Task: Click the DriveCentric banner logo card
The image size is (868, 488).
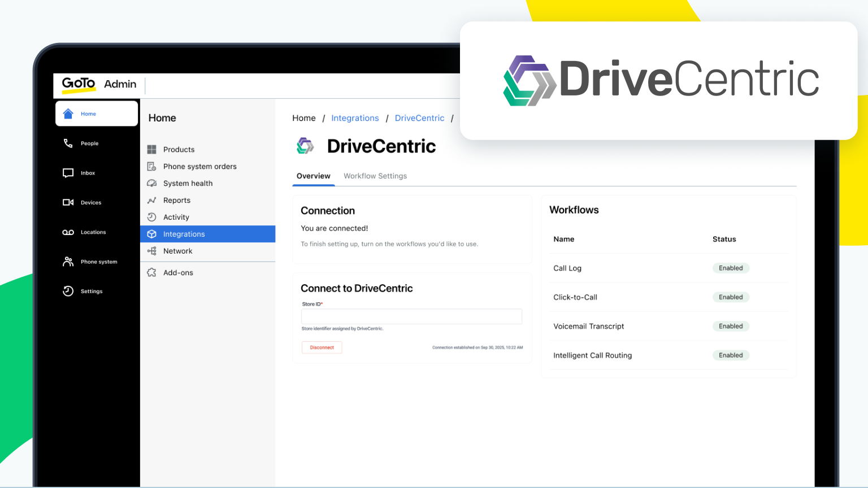Action: coord(659,81)
